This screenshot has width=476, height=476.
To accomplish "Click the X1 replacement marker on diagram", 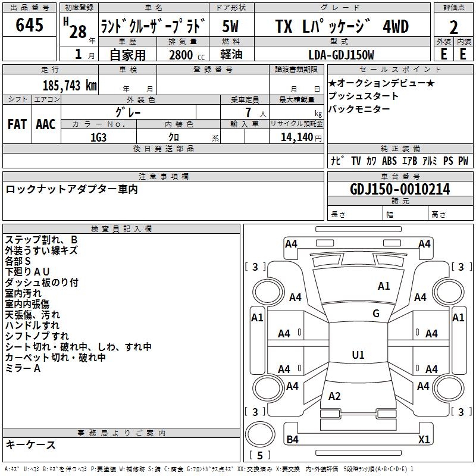I will pos(424,440).
